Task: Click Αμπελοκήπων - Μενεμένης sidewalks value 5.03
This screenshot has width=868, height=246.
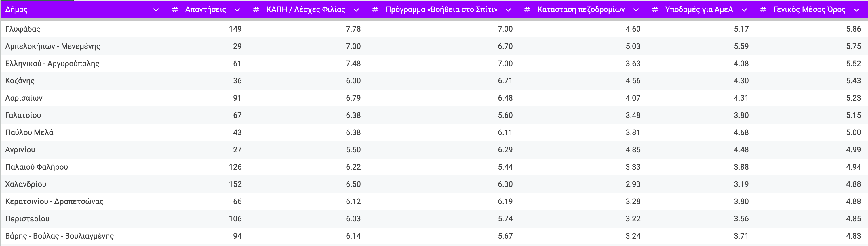Action: point(633,46)
